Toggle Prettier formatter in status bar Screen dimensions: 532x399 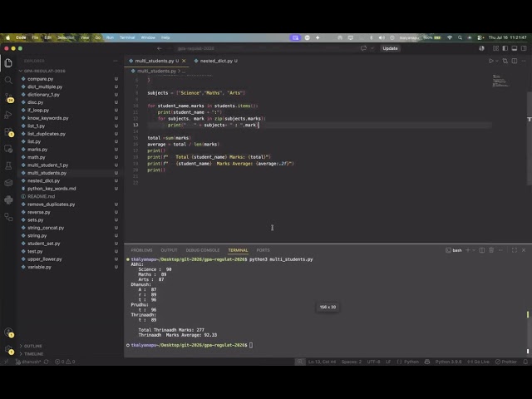click(506, 362)
